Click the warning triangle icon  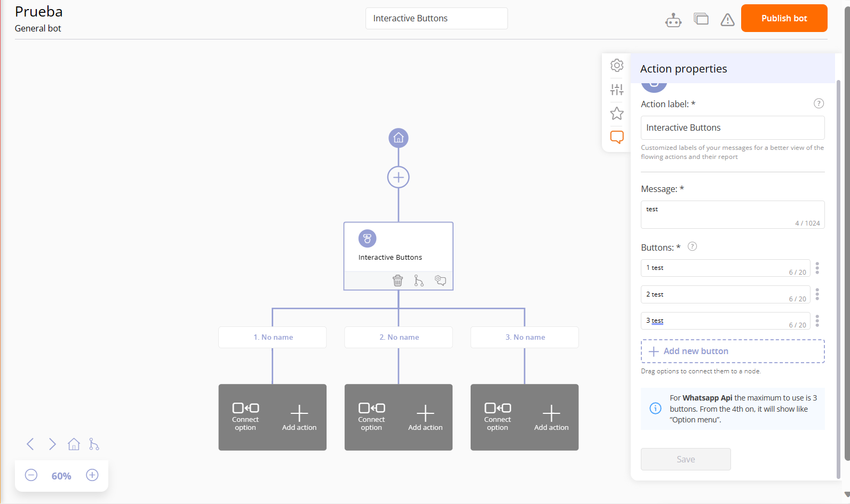coord(727,20)
